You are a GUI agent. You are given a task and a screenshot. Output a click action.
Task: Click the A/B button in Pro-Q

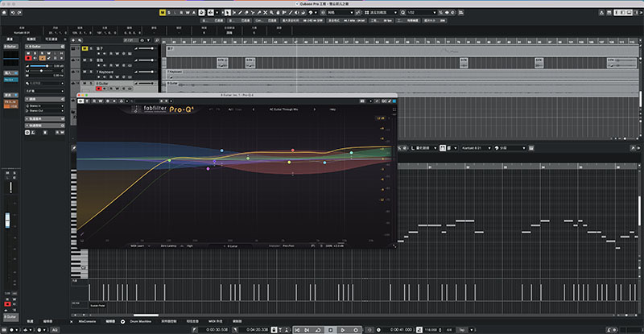point(230,109)
